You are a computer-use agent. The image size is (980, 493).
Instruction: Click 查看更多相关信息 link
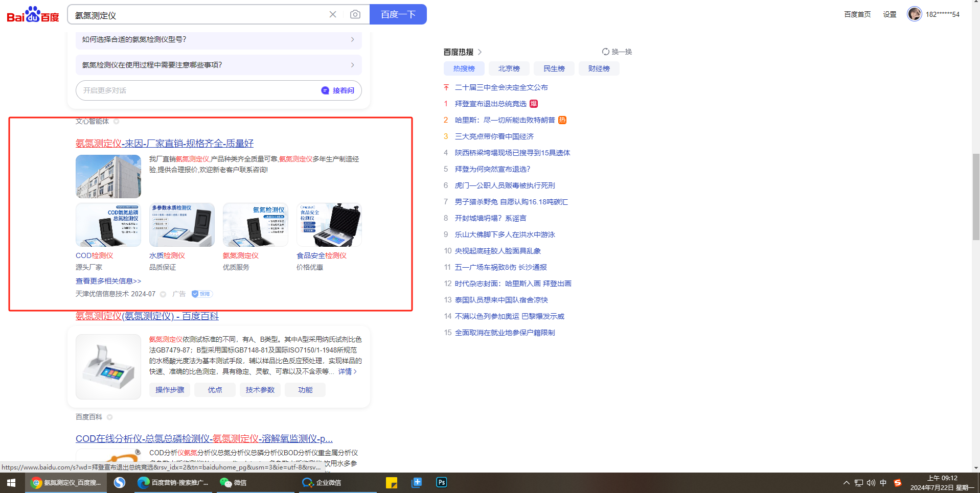click(x=108, y=281)
